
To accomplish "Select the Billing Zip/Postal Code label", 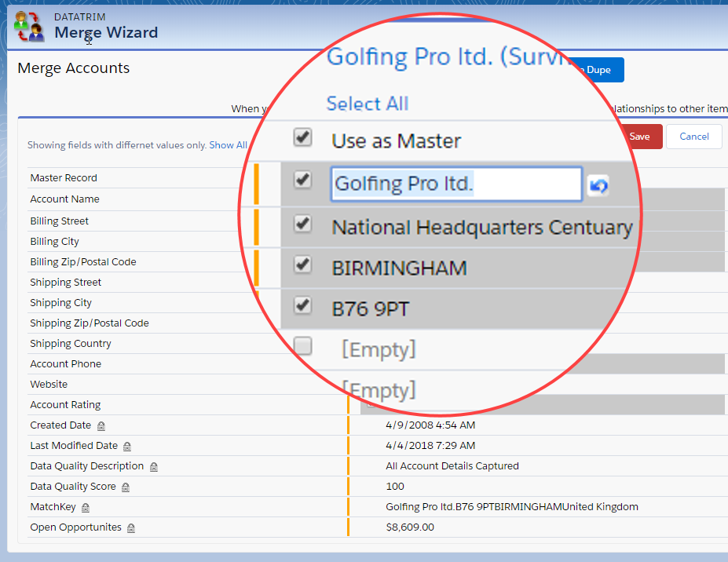I will point(83,261).
